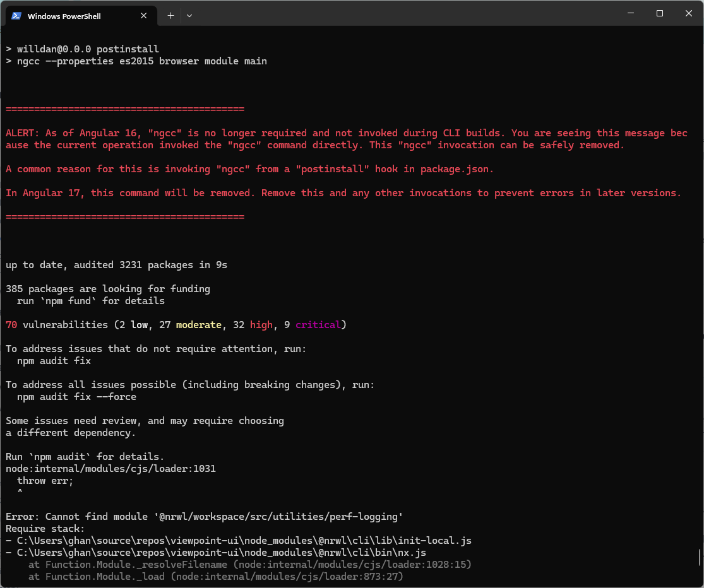Image resolution: width=704 pixels, height=588 pixels.
Task: Click the magenta 'critical' word
Action: click(x=318, y=325)
